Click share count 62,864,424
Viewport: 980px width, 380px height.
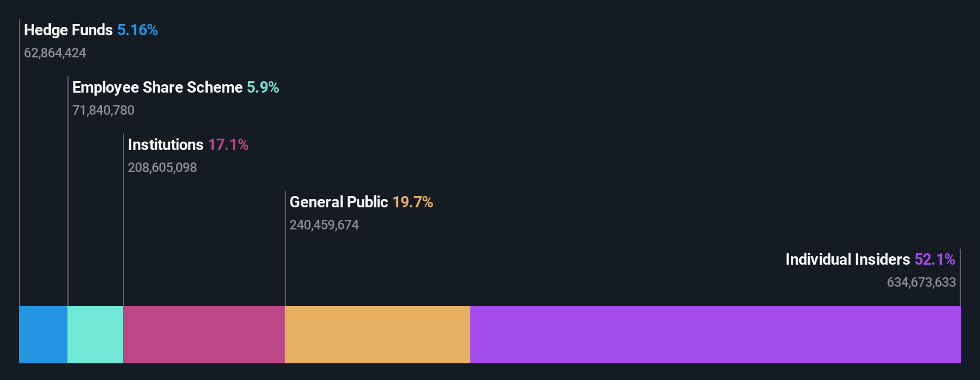click(55, 53)
